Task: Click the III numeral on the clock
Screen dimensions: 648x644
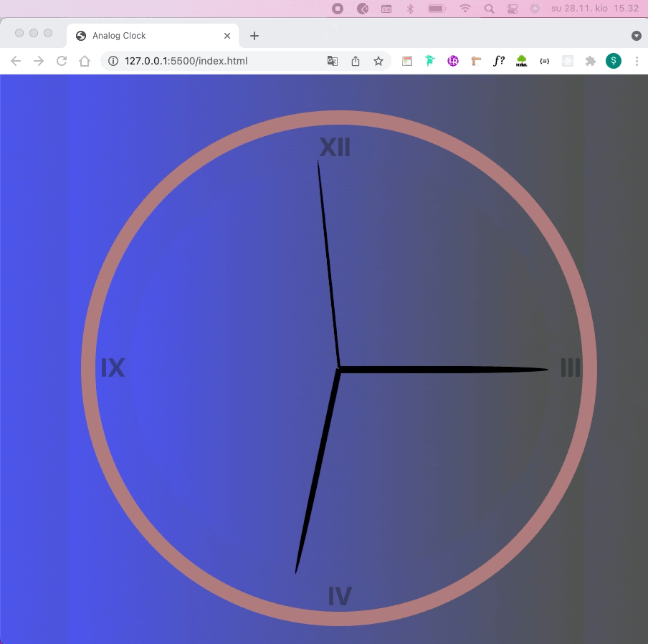Action: (x=571, y=367)
